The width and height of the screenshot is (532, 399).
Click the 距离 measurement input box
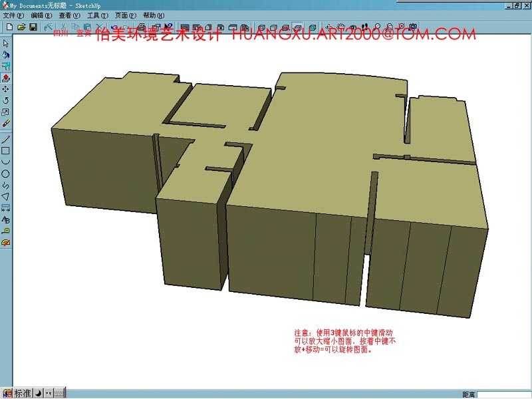(x=504, y=394)
